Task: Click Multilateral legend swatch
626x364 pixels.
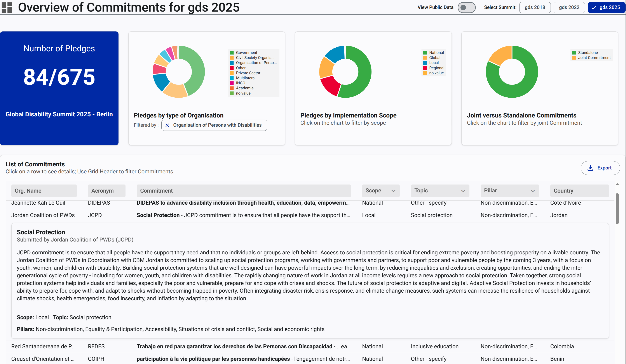Action: (x=232, y=78)
